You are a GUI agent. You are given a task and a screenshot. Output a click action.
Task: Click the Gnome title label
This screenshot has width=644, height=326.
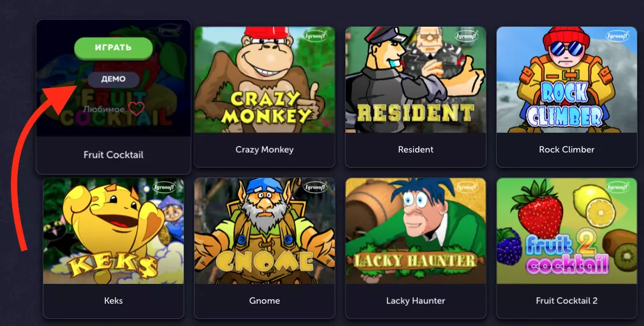(x=265, y=300)
